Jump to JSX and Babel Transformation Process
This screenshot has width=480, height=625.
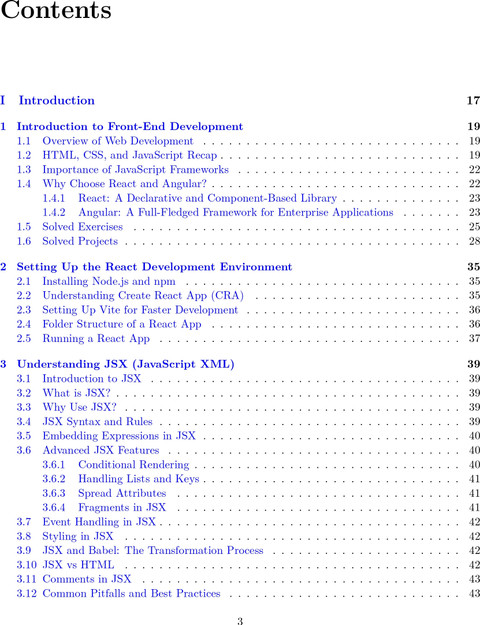(x=153, y=550)
